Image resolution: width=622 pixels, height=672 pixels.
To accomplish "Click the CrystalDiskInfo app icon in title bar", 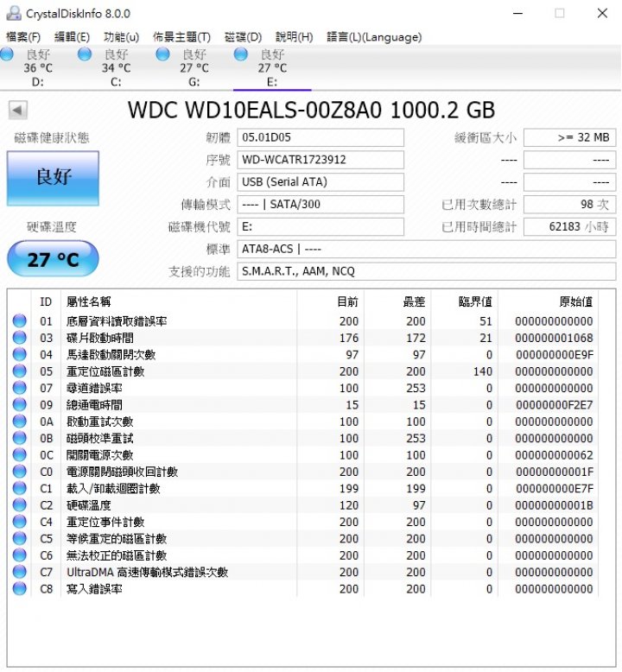I will coord(14,13).
